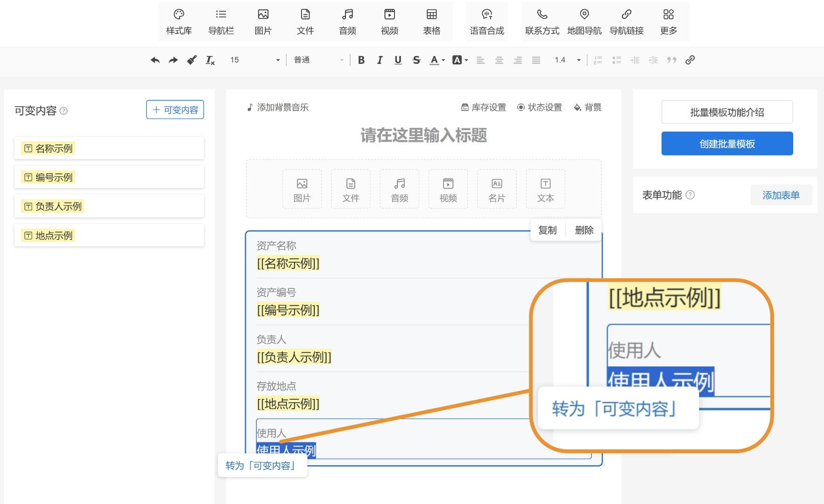
Task: Add background music with 添加背景音乐
Action: 278,107
